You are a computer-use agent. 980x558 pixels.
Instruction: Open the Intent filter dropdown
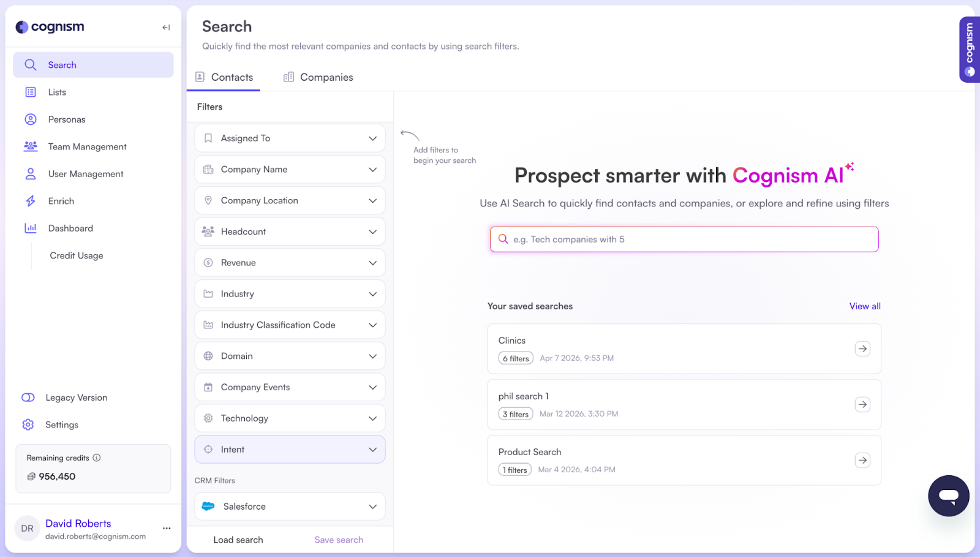[x=290, y=450]
